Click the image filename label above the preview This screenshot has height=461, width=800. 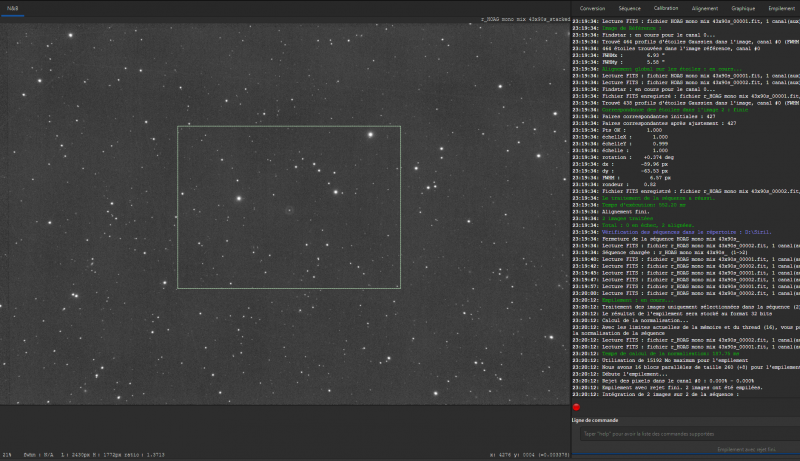[526, 19]
